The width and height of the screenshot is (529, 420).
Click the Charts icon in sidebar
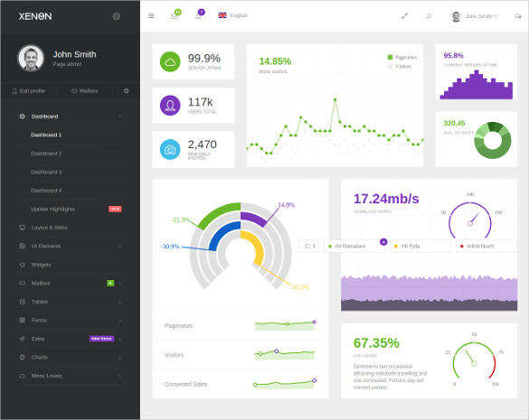pyautogui.click(x=23, y=358)
